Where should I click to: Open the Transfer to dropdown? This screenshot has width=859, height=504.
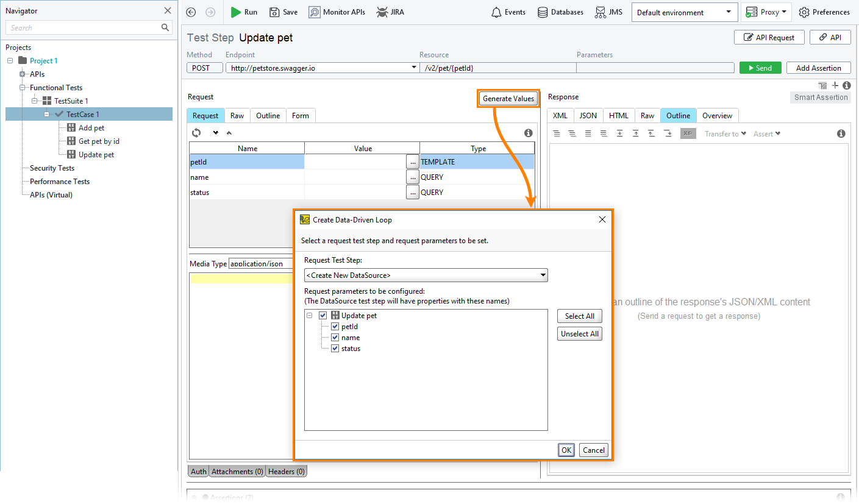click(x=725, y=133)
